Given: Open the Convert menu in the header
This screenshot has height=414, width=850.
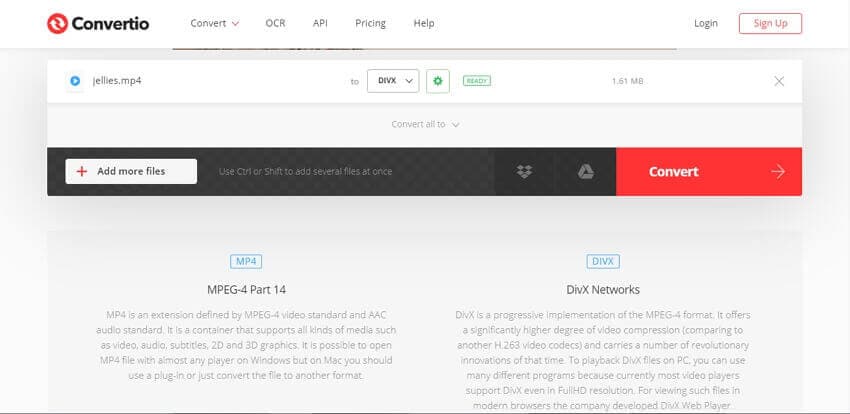Looking at the screenshot, I should click(215, 23).
